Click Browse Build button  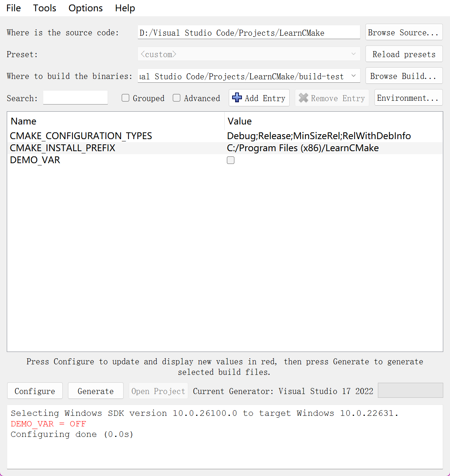[403, 76]
